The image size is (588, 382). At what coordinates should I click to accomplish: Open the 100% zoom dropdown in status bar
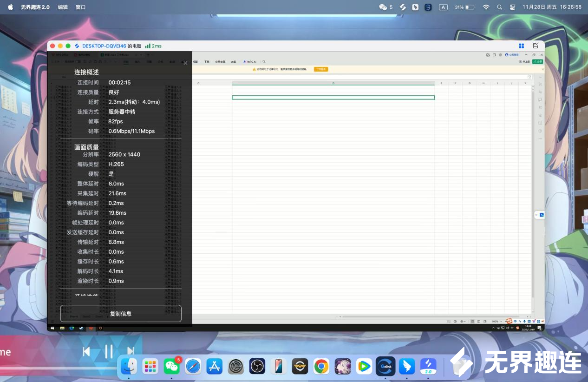pyautogui.click(x=497, y=322)
